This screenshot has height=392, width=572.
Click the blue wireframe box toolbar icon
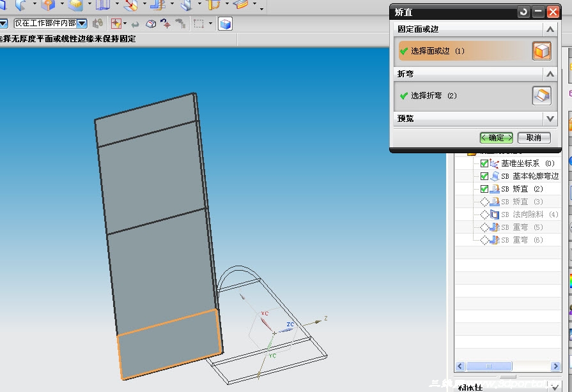pyautogui.click(x=102, y=4)
